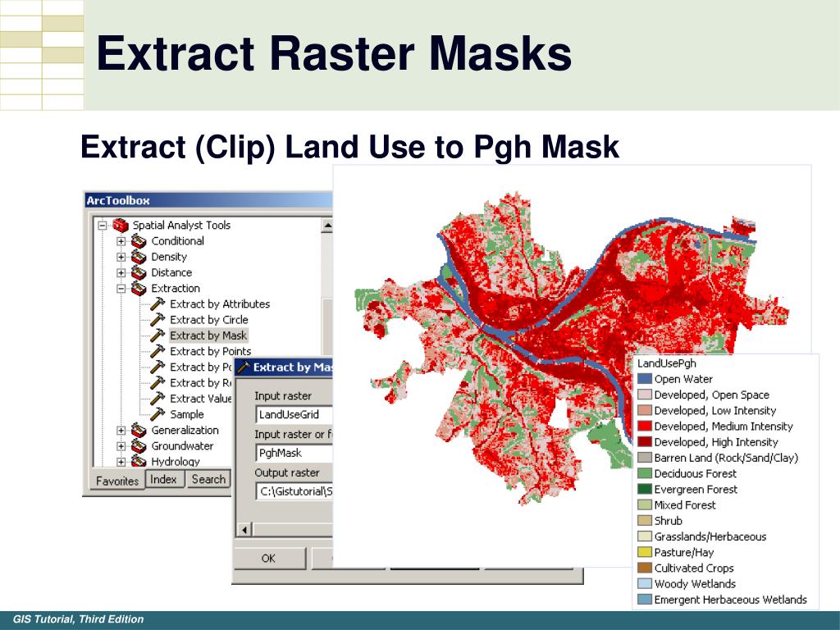Click the Distance toolset icon

tap(139, 272)
